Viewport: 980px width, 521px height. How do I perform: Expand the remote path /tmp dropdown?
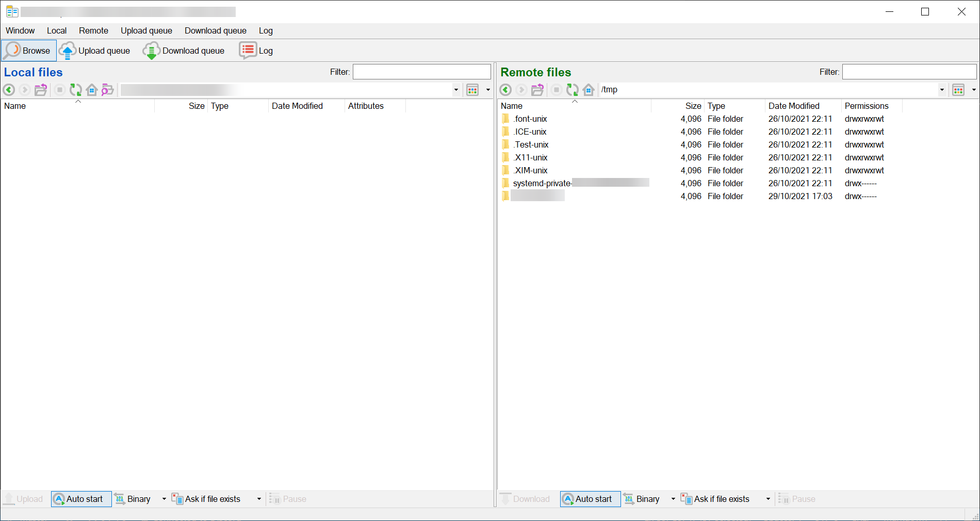[x=942, y=90]
